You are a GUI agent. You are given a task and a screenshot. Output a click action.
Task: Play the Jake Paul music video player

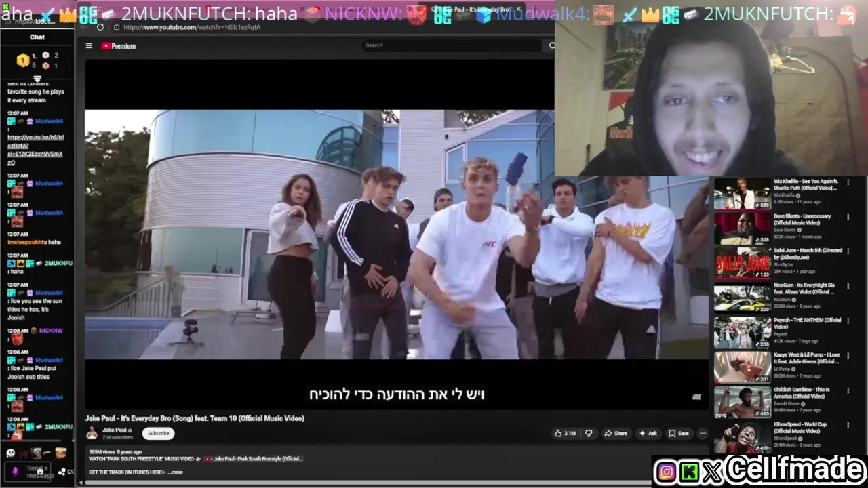tap(397, 234)
